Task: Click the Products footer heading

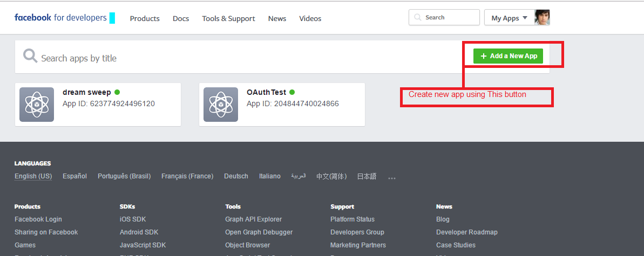Action: [28, 206]
